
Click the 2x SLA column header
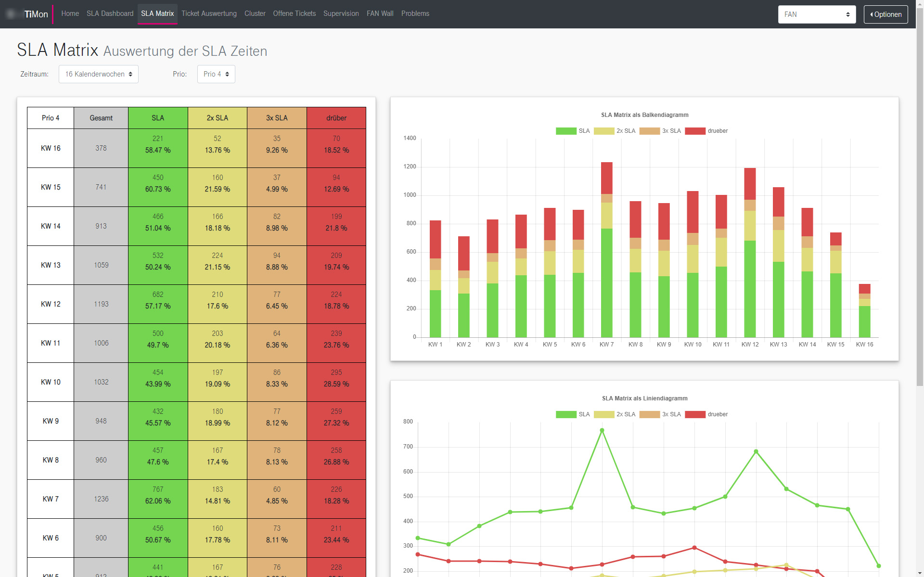(x=218, y=118)
